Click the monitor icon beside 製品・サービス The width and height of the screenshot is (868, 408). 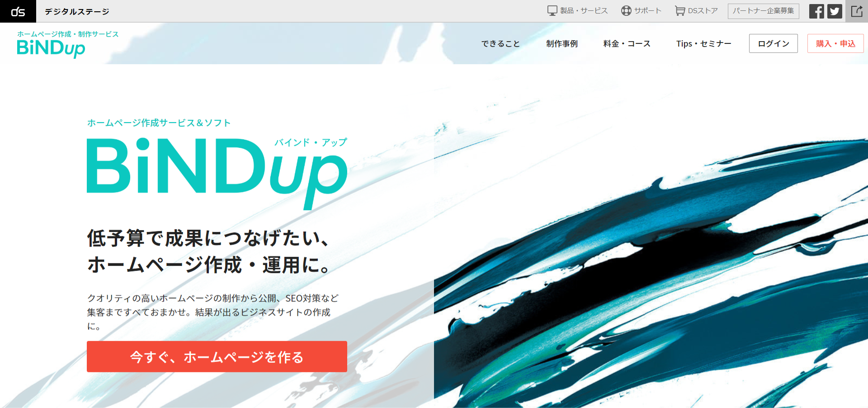pos(552,11)
